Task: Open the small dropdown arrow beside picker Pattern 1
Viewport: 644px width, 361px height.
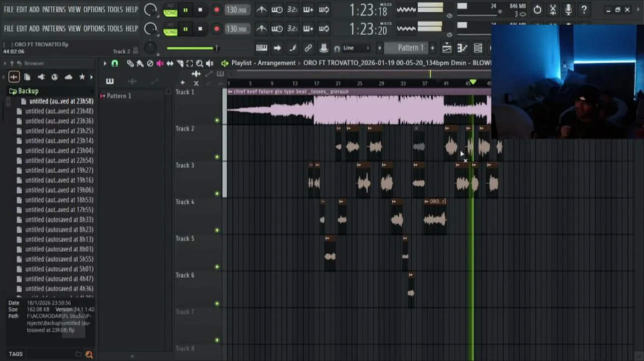Action: click(x=169, y=92)
